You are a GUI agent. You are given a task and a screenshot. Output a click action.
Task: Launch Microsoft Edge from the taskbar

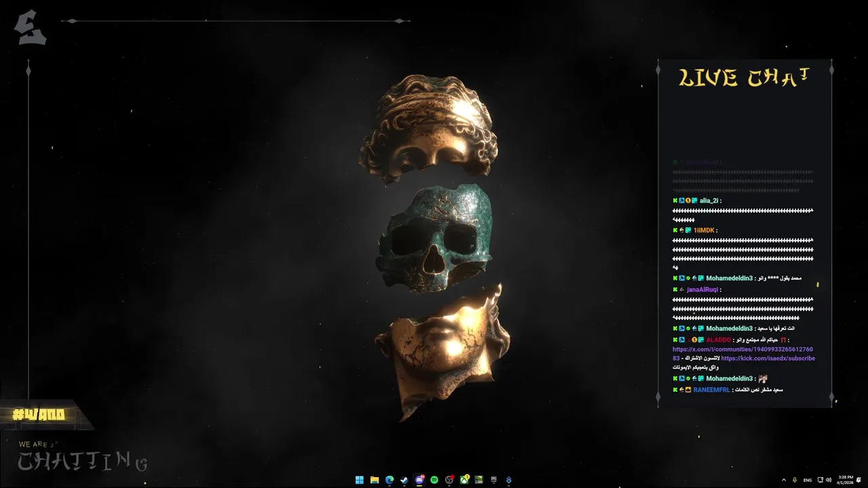click(389, 480)
